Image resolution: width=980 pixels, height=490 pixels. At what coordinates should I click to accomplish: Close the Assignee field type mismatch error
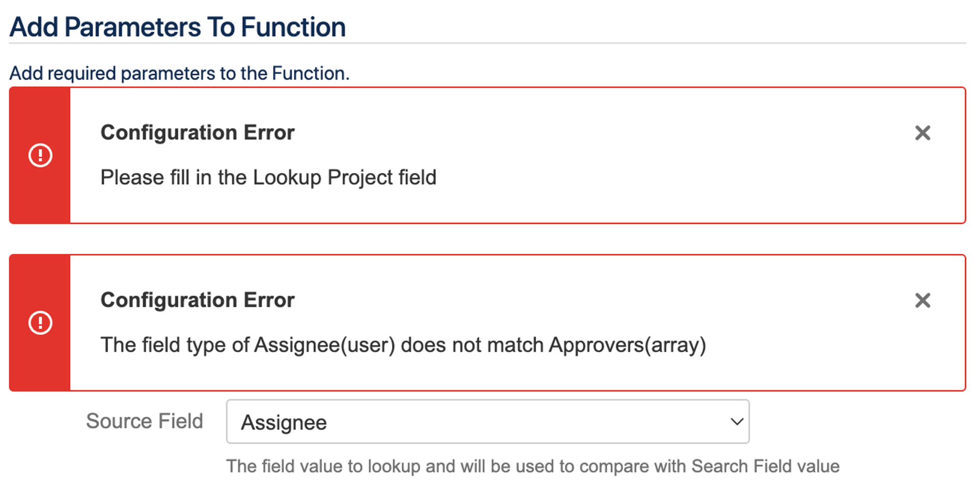922,300
